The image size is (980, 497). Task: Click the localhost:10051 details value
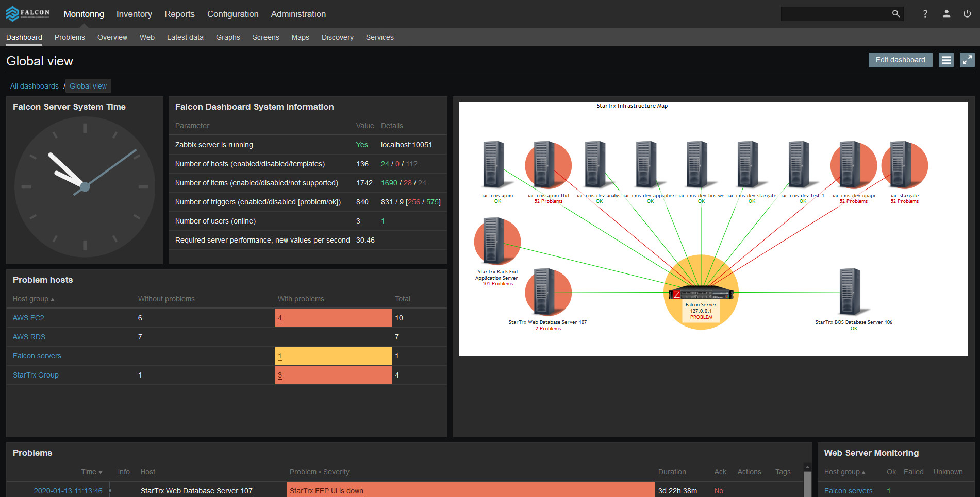point(406,145)
